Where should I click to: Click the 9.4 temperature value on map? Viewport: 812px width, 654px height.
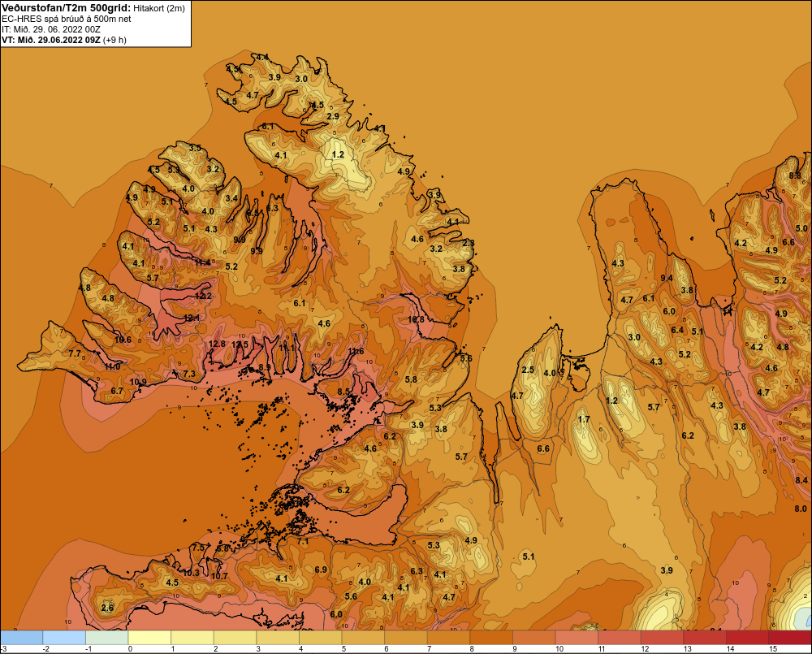point(667,278)
